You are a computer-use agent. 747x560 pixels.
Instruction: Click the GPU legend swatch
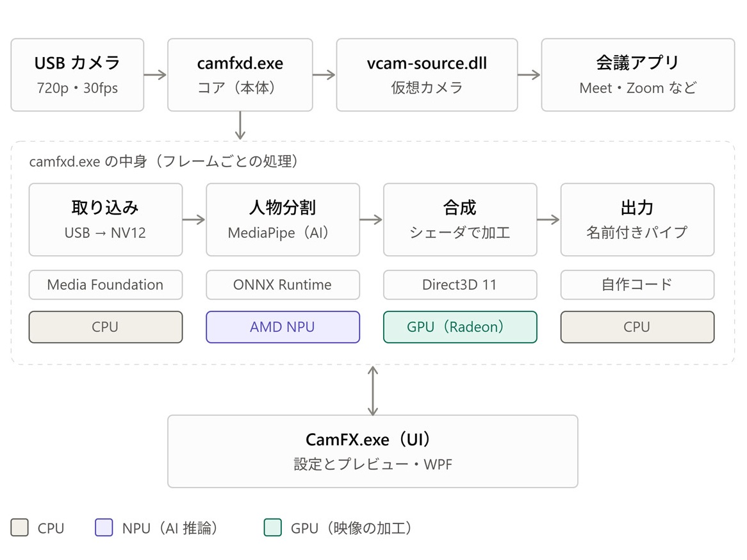pyautogui.click(x=272, y=527)
